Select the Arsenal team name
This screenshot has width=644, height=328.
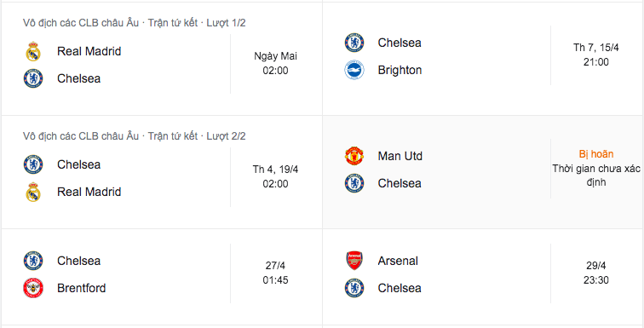[x=398, y=261]
